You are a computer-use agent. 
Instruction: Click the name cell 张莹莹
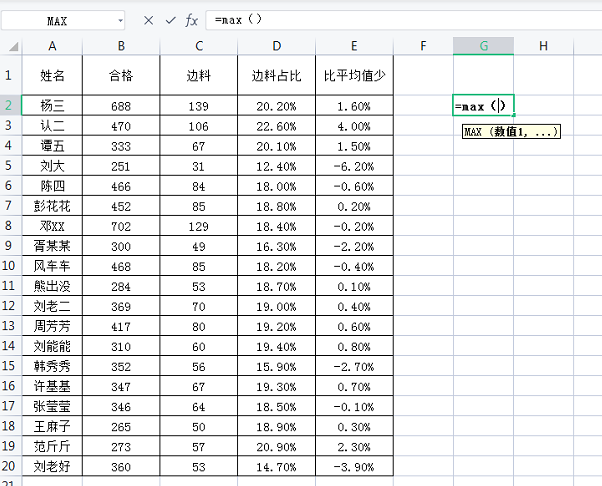tap(52, 406)
